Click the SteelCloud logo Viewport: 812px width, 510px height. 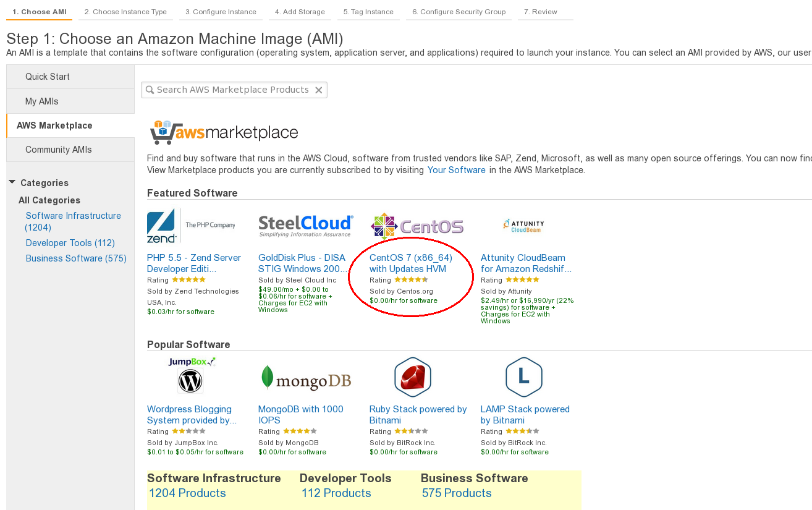pos(306,226)
